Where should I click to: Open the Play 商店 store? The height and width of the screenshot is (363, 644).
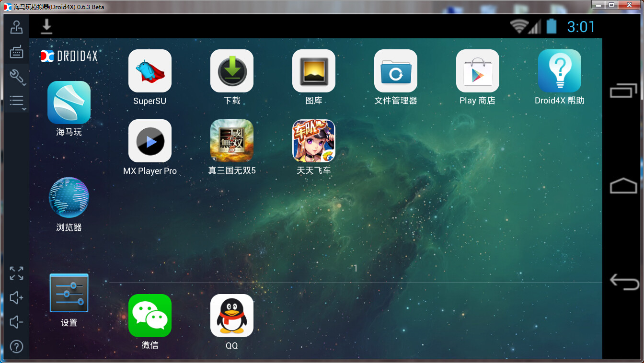coord(478,71)
